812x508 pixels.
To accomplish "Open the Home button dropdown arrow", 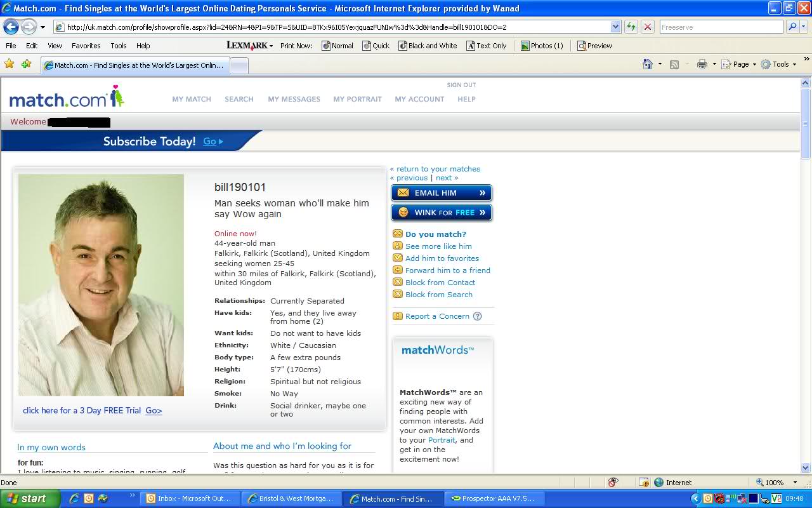I will 660,64.
